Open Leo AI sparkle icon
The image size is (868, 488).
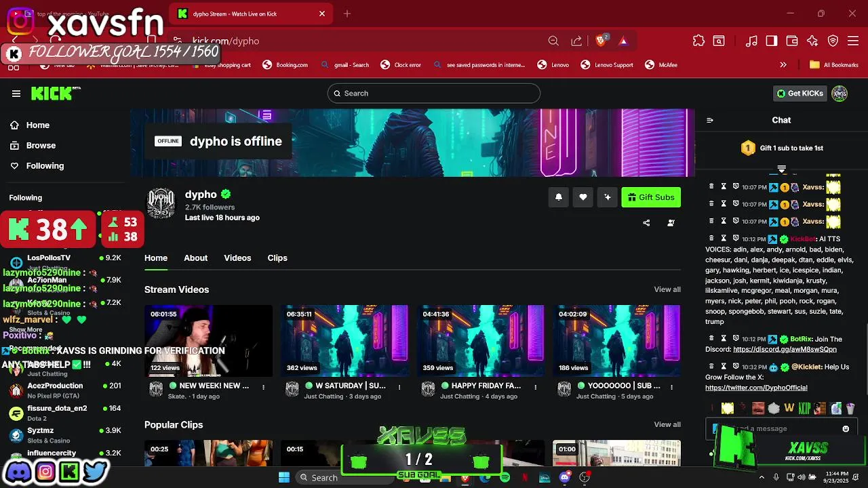click(812, 41)
